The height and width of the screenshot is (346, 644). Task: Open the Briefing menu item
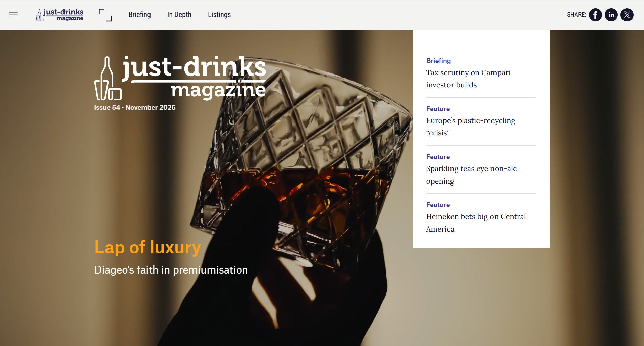[x=139, y=15]
